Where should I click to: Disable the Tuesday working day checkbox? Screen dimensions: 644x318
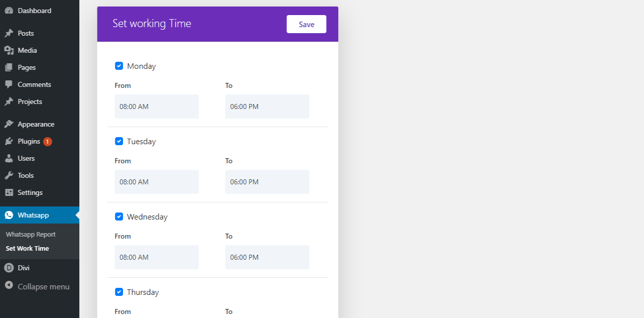[119, 141]
